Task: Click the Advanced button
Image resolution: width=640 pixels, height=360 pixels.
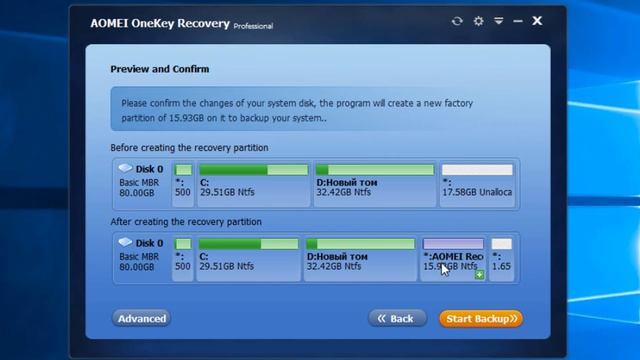Action: (142, 318)
